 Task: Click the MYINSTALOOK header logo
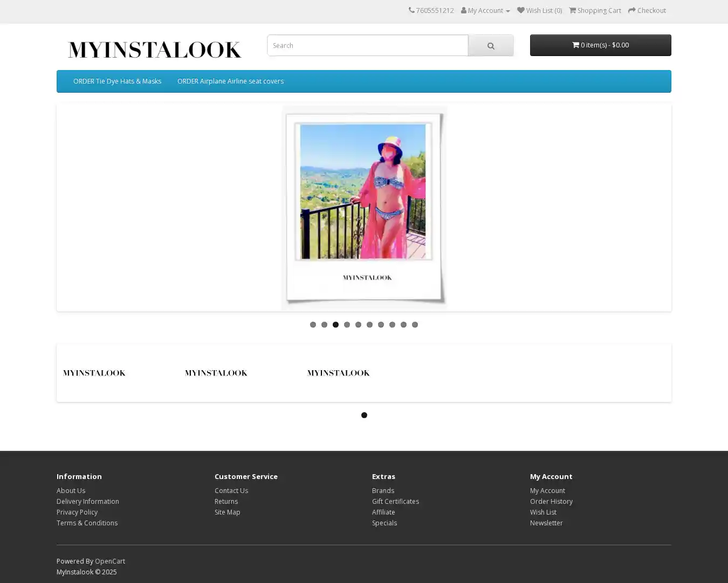[x=154, y=50]
